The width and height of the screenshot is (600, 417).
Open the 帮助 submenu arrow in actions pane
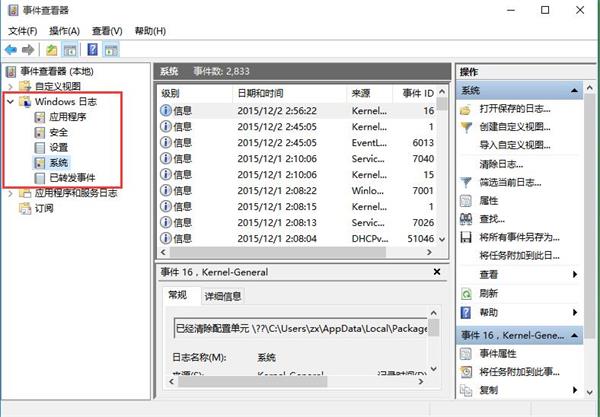pyautogui.click(x=575, y=313)
